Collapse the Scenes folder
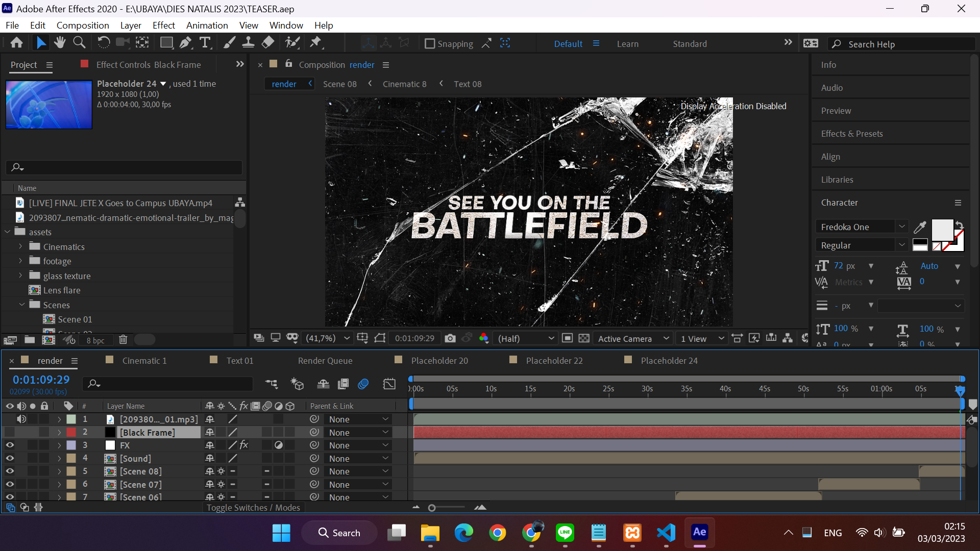 pos(21,305)
